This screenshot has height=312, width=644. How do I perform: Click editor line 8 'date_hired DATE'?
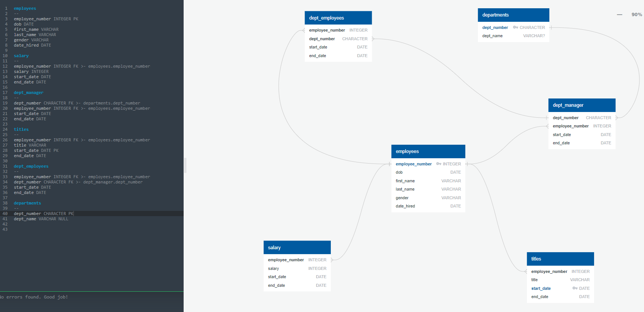tap(32, 45)
